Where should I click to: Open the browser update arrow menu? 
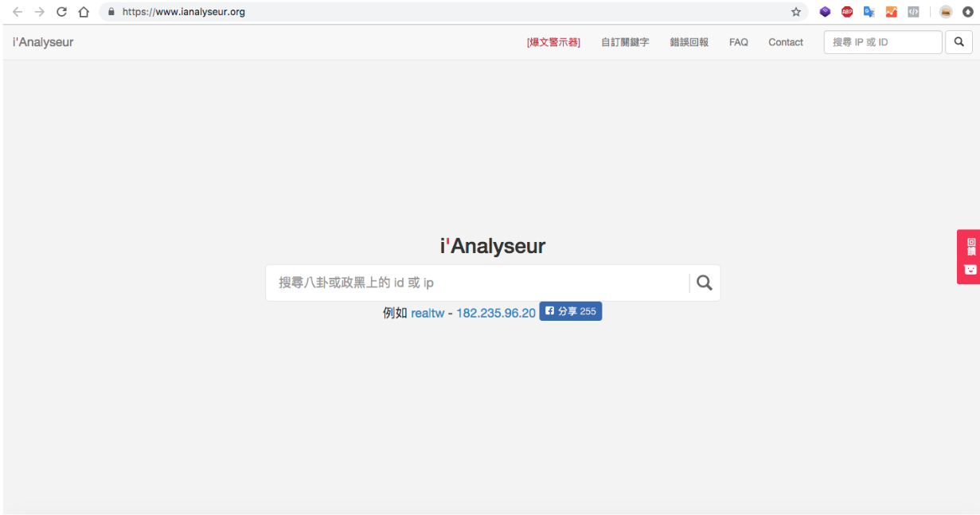[968, 12]
